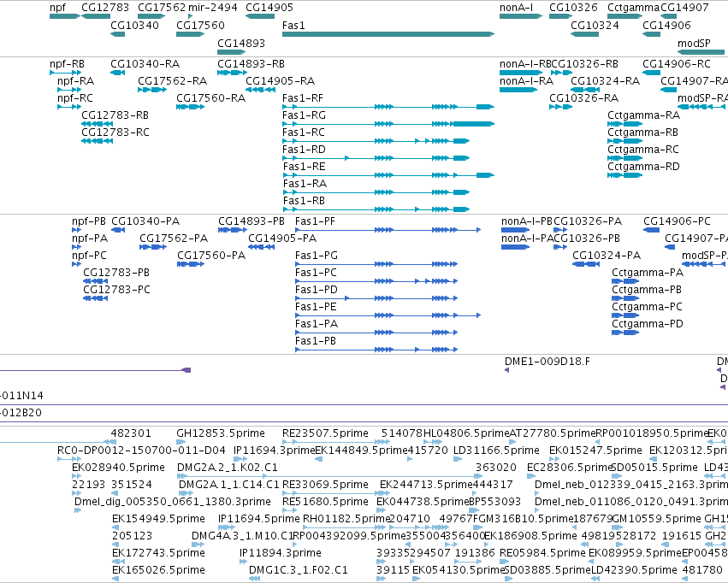Select protein CG14905-PA
The height and width of the screenshot is (583, 728).
pos(262,247)
